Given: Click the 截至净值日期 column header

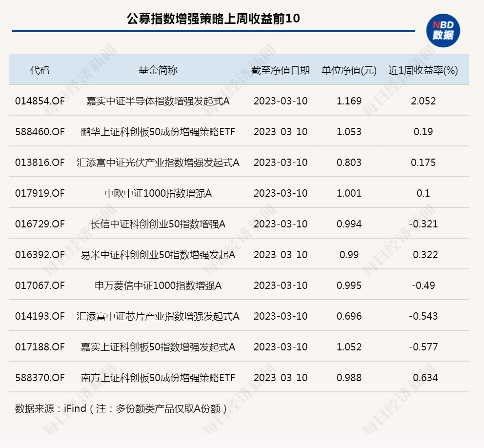Looking at the screenshot, I should (x=280, y=70).
